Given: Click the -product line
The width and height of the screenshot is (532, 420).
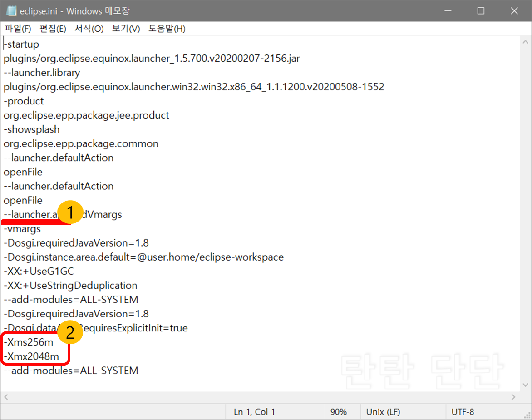Looking at the screenshot, I should (24, 101).
